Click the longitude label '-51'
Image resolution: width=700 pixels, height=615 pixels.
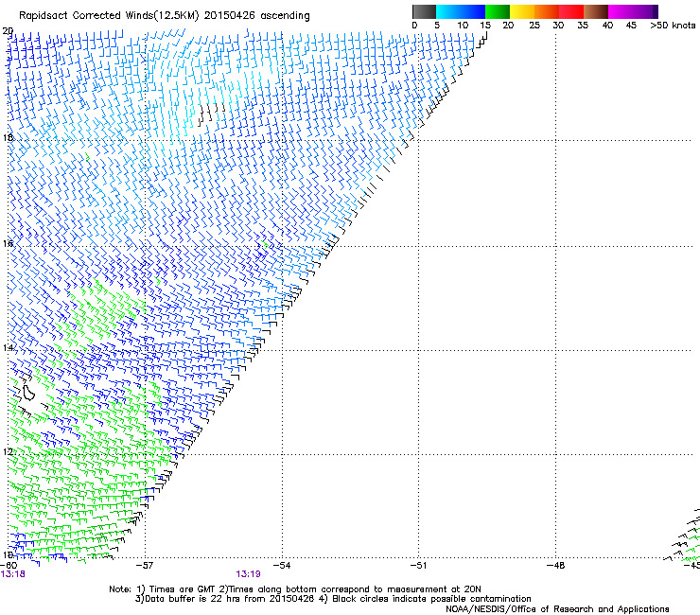click(x=418, y=566)
